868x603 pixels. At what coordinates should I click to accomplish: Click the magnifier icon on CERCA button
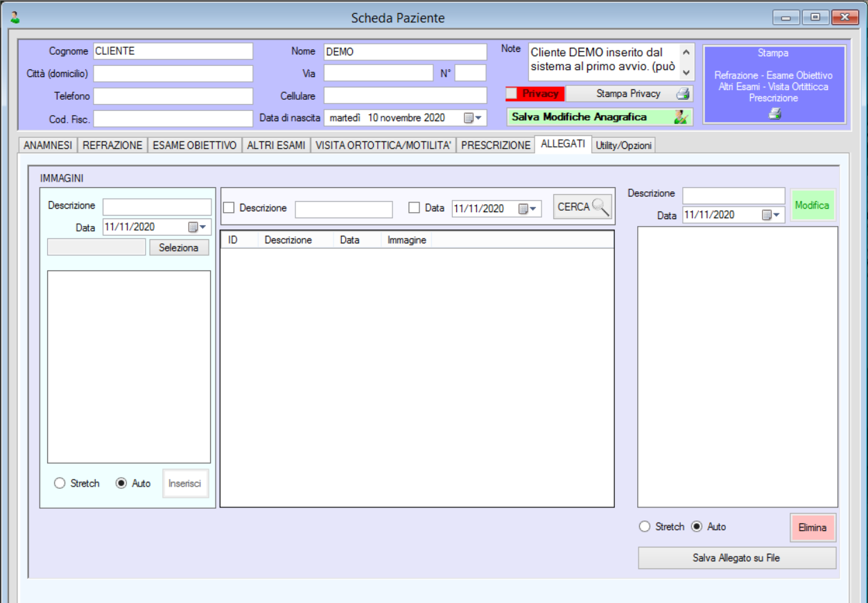[x=601, y=207]
